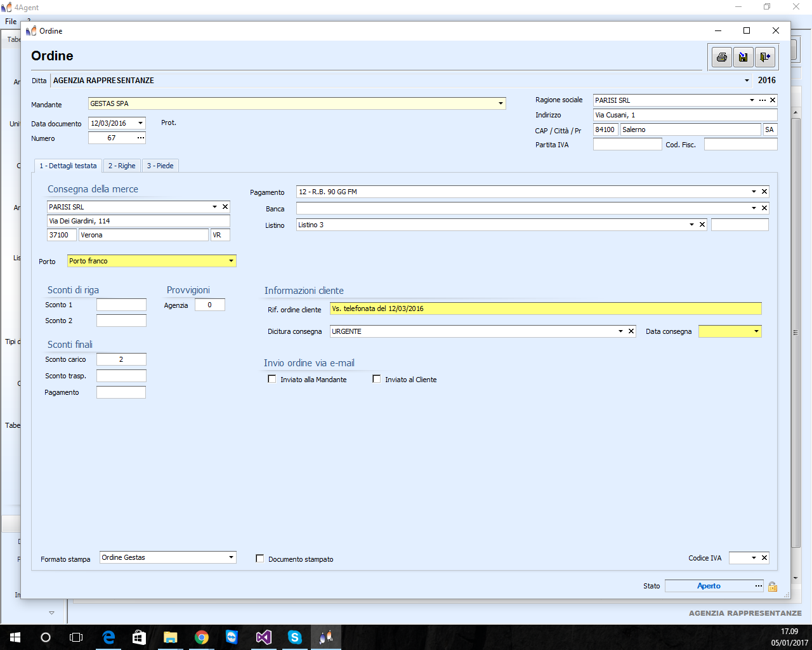
Task: Launch Google Chrome from the taskbar
Action: pos(202,637)
